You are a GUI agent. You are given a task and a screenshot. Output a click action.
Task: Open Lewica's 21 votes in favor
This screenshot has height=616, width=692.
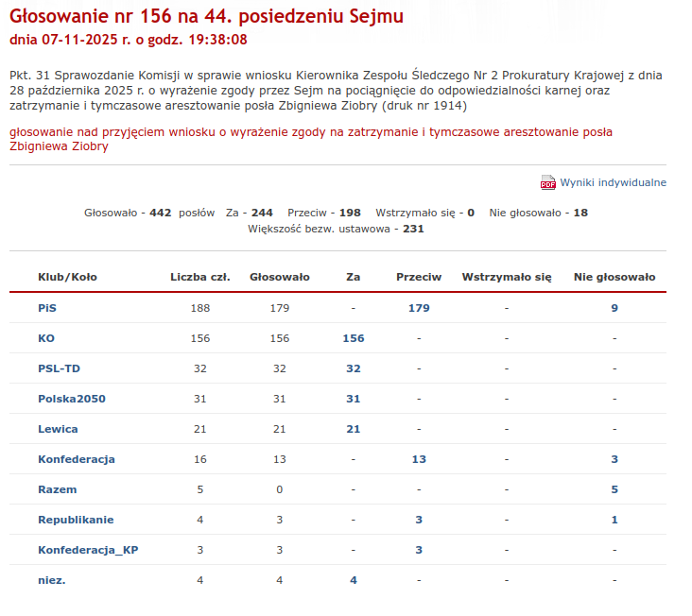point(354,429)
